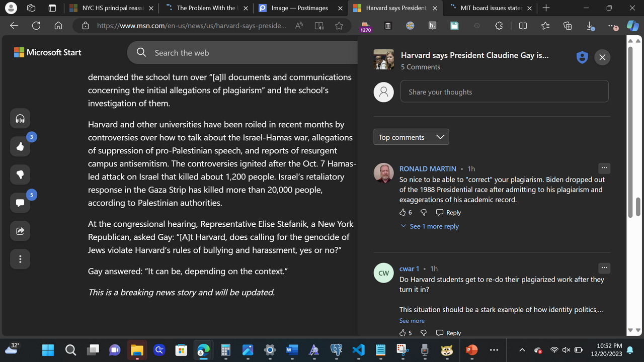Go to browser home page
The height and width of the screenshot is (362, 644).
click(58, 26)
